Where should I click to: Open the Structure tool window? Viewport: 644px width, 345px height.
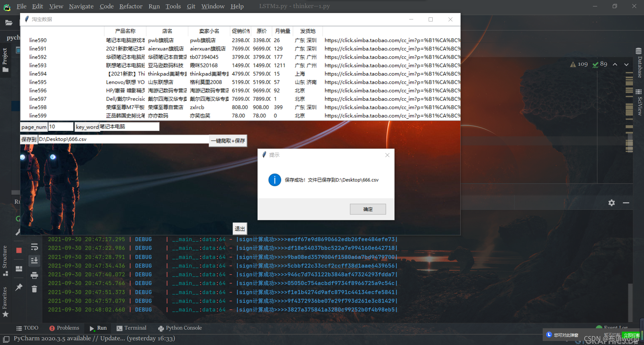5,261
